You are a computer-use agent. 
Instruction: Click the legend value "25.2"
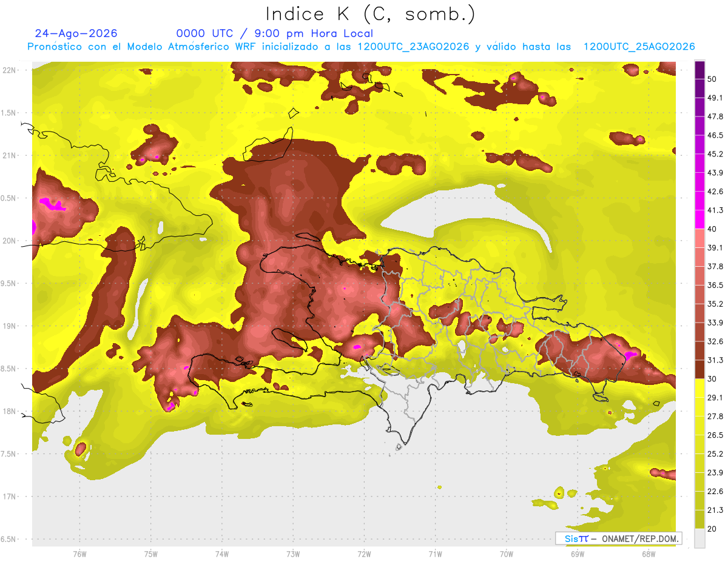pos(716,453)
